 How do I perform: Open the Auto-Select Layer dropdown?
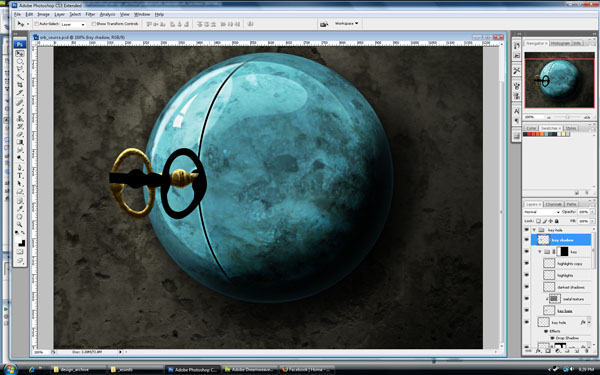point(73,24)
